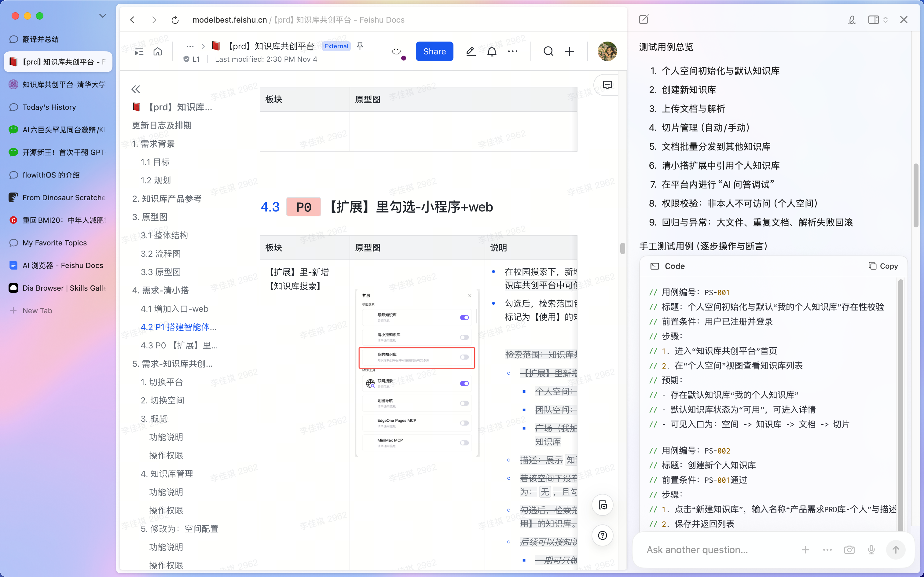Toggle the chat side panel layout icon
This screenshot has height=577, width=924.
click(873, 20)
